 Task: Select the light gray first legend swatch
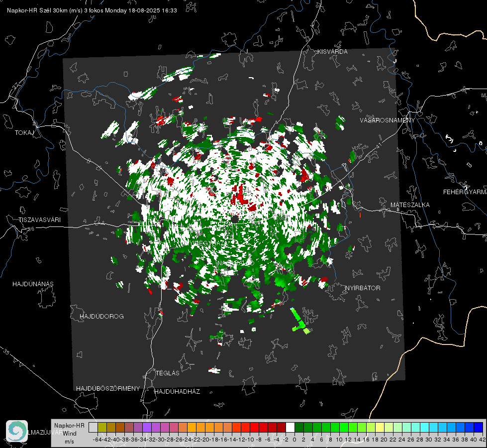pos(93,427)
